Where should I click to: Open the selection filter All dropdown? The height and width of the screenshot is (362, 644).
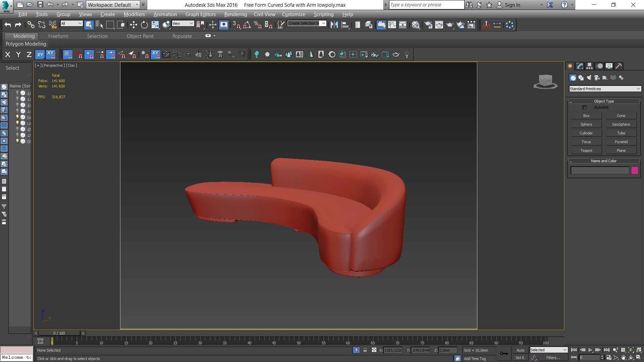71,23
